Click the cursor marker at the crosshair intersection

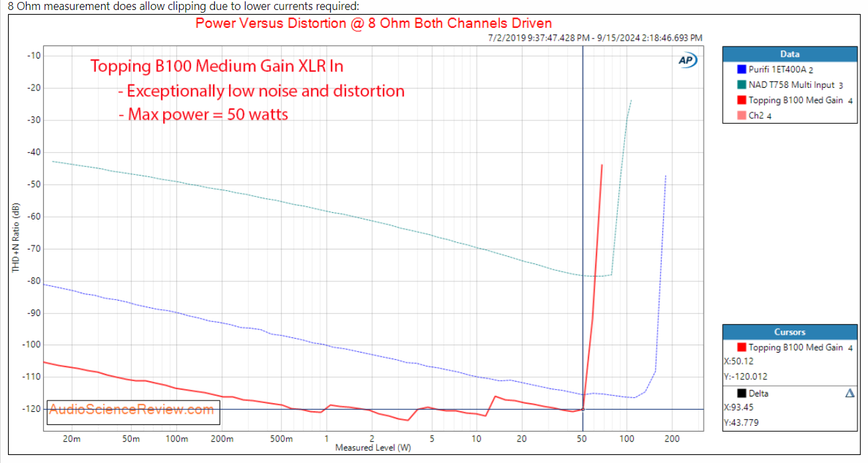[583, 409]
